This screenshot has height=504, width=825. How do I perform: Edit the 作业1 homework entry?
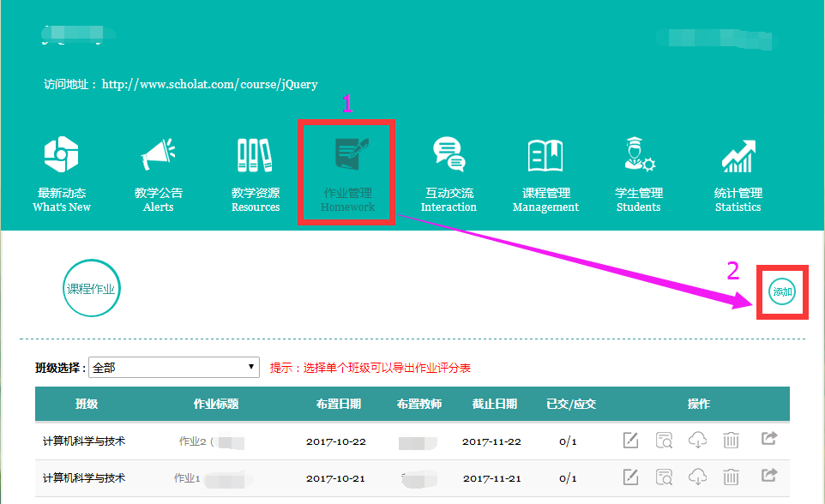point(630,477)
